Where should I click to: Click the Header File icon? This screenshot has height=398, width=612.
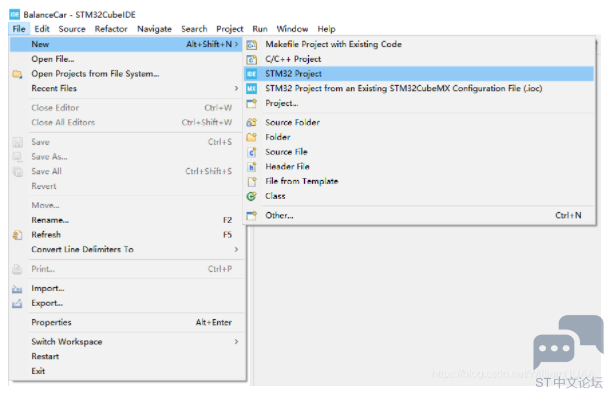(252, 167)
